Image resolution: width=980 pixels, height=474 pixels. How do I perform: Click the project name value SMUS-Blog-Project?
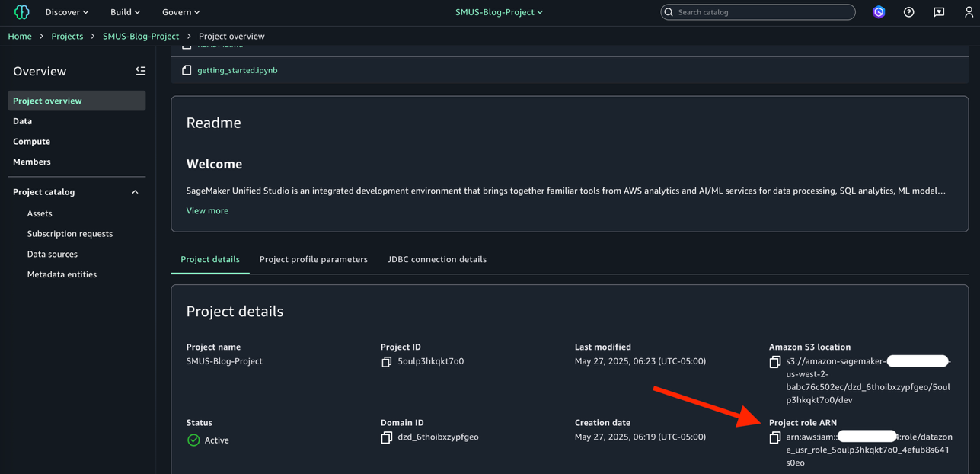(224, 361)
